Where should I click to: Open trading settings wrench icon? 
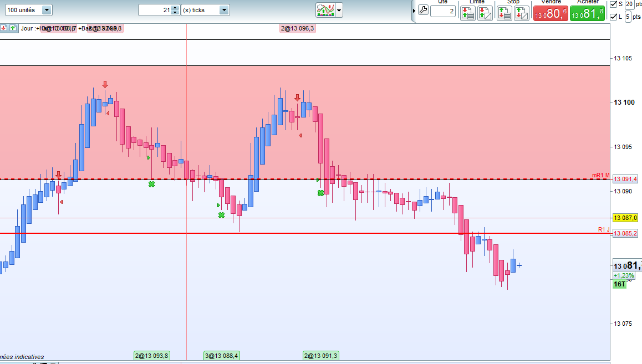point(424,10)
